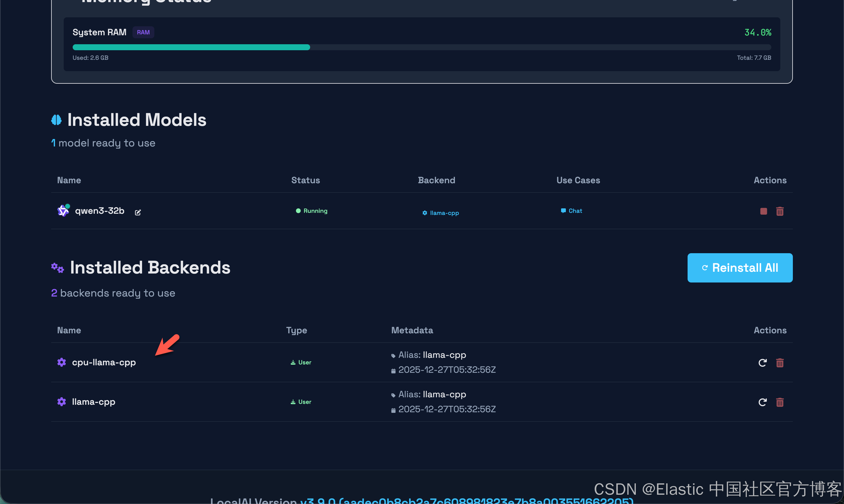
Task: Reinstall the llama-cpp backend row
Action: coord(762,402)
